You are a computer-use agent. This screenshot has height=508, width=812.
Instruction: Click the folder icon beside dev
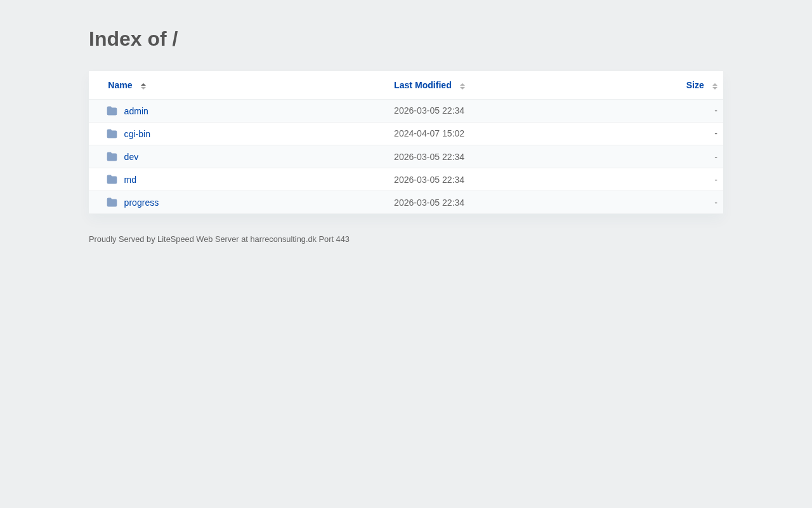point(112,157)
